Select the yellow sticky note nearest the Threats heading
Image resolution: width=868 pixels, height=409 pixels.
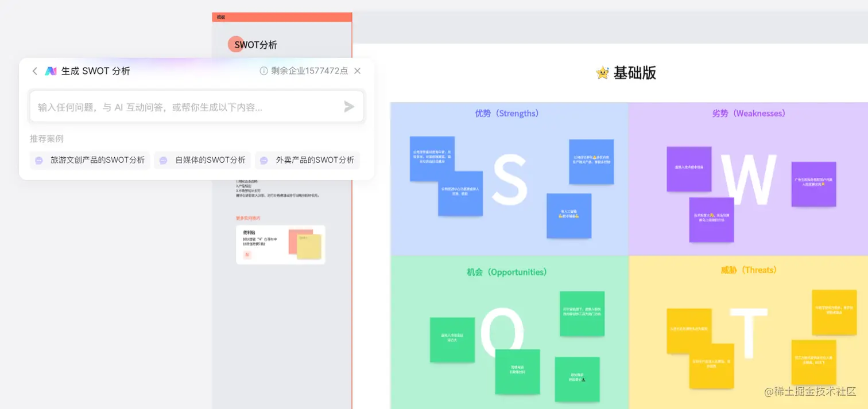point(834,312)
